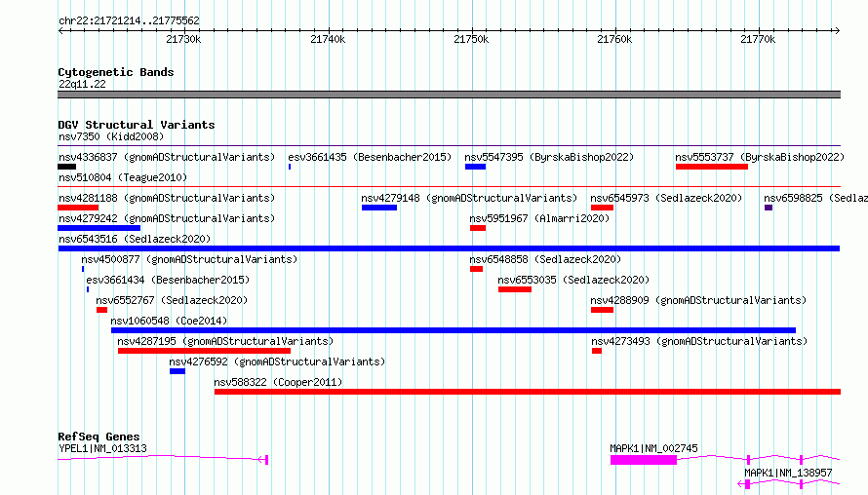Open the nsv4273493 gnomAD variant label
This screenshot has height=495, width=868.
pos(699,341)
